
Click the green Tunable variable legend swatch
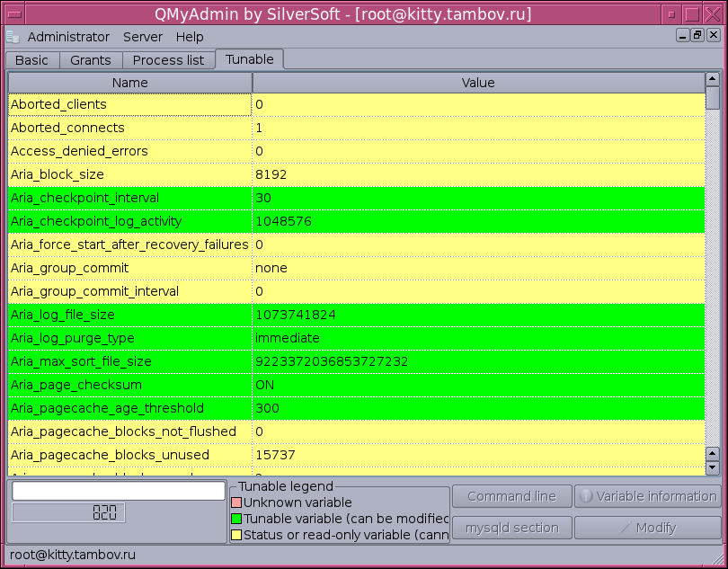237,519
